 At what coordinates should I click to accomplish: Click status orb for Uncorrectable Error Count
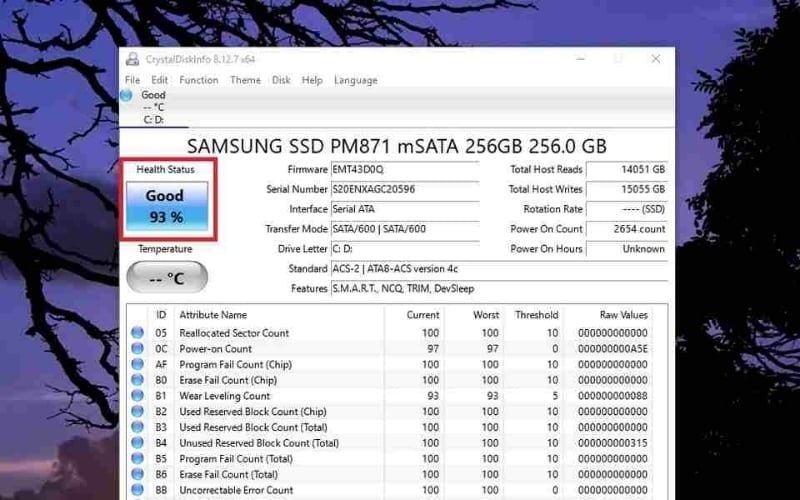(x=137, y=490)
